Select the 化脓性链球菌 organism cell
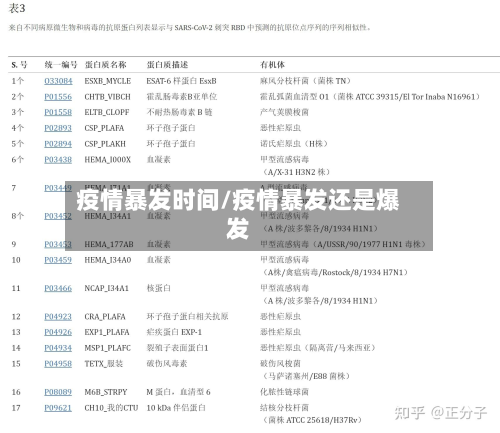500x433 pixels. [x=284, y=392]
